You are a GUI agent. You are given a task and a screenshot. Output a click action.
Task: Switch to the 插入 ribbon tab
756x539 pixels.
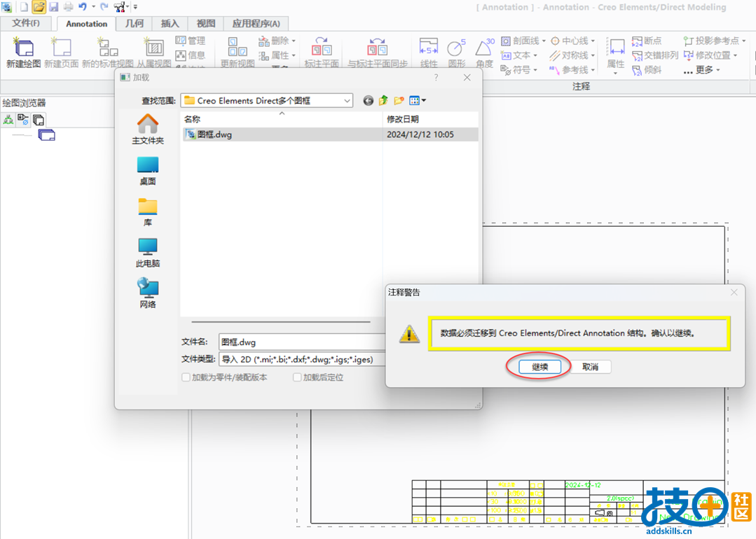coord(170,23)
